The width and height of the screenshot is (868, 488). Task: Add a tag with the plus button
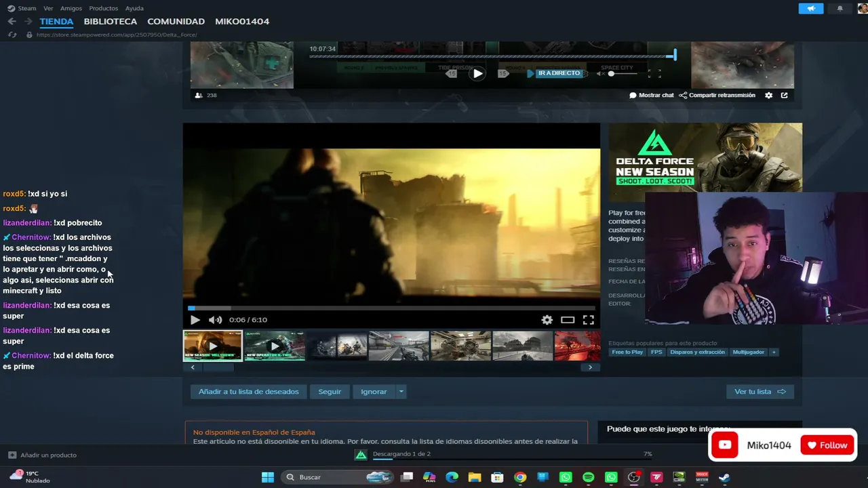[x=774, y=352]
